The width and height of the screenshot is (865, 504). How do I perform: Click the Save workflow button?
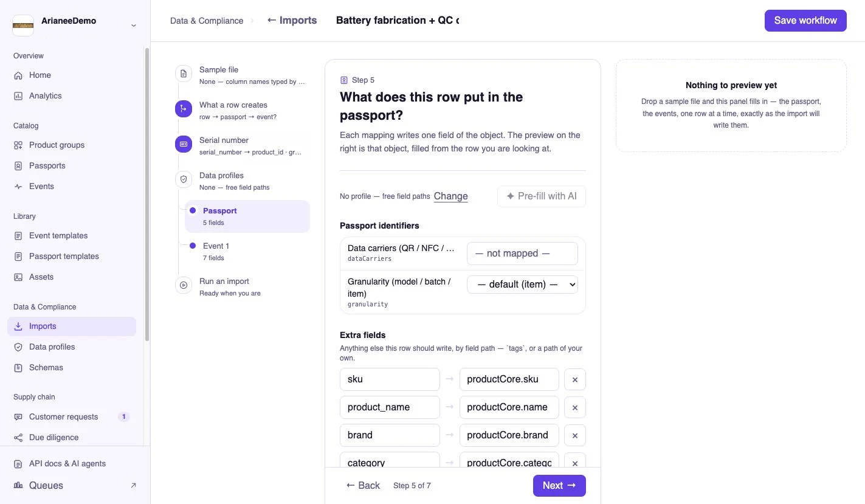click(805, 21)
